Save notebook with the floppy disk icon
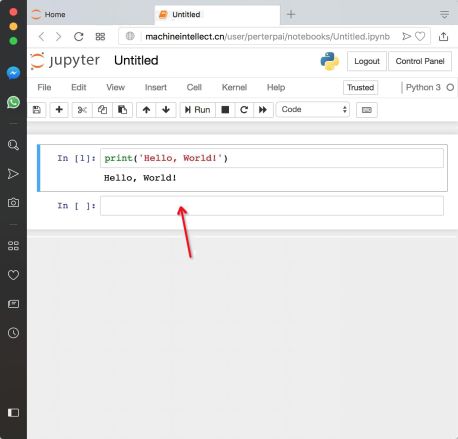 pyautogui.click(x=37, y=110)
